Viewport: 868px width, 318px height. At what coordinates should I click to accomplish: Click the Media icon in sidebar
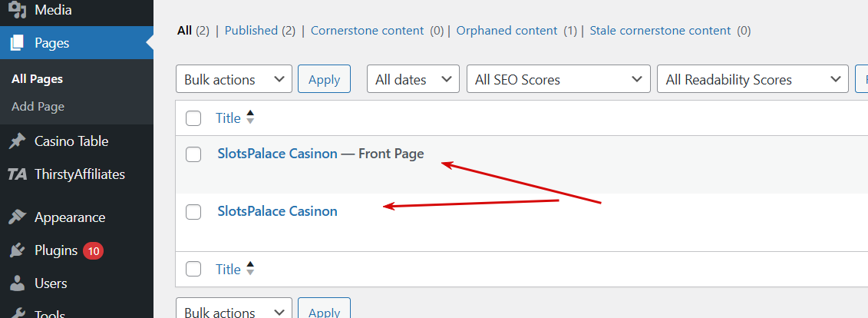[x=17, y=10]
